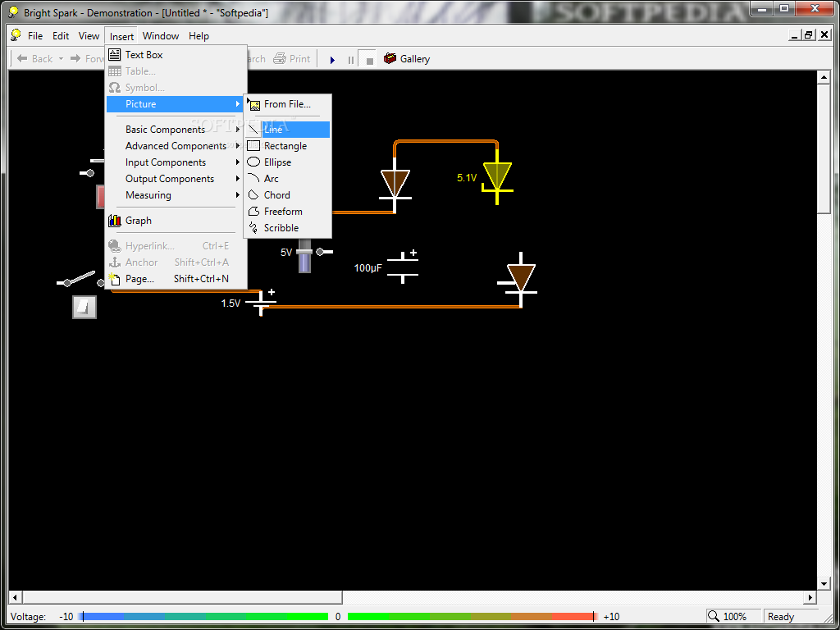This screenshot has width=840, height=630.
Task: Expand the Basic Components submenu arrow
Action: click(237, 129)
